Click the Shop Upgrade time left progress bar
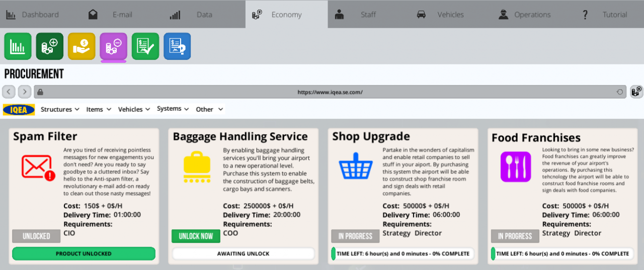This screenshot has width=644, height=270. [x=403, y=253]
